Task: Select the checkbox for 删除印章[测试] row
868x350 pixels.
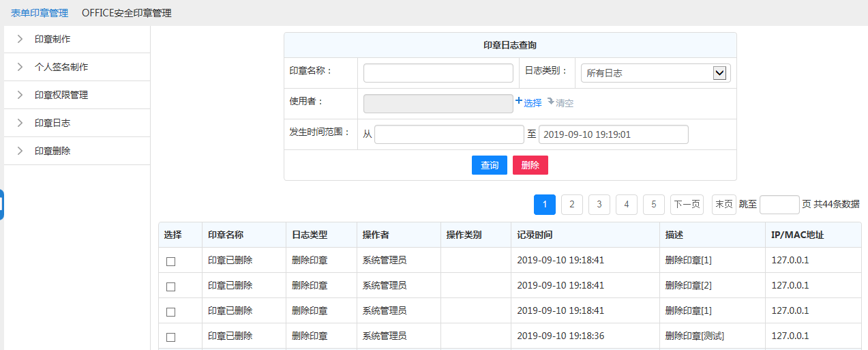Action: tap(171, 337)
